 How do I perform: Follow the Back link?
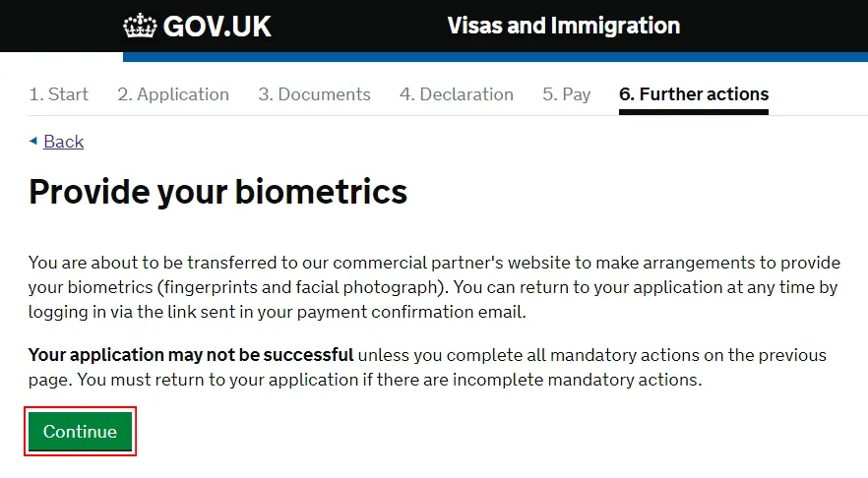coord(63,142)
